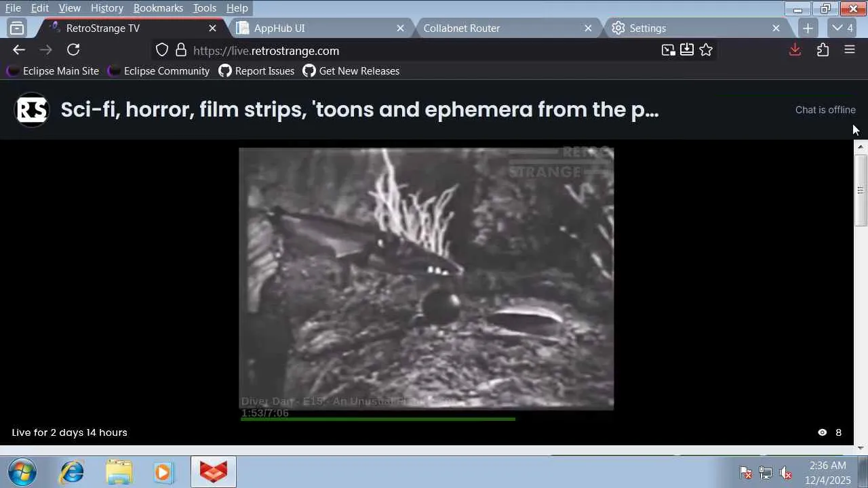Open the Get New Releases bookmark
The width and height of the screenshot is (868, 488).
(x=351, y=70)
